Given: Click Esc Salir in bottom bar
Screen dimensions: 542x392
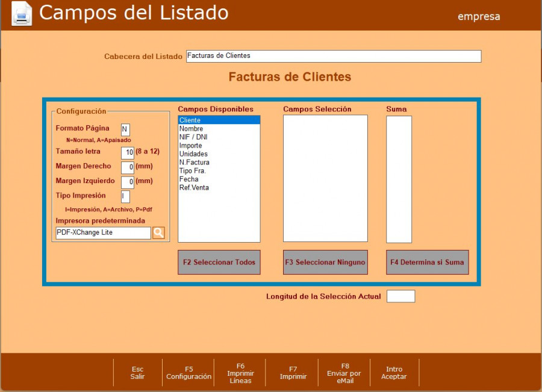Looking at the screenshot, I should (138, 373).
